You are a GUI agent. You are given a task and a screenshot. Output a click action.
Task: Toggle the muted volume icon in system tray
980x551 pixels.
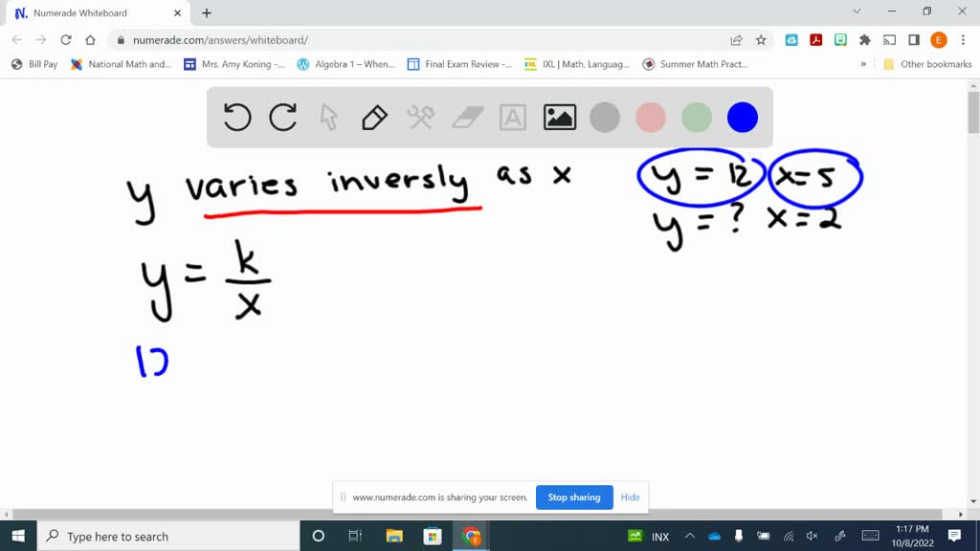click(811, 537)
